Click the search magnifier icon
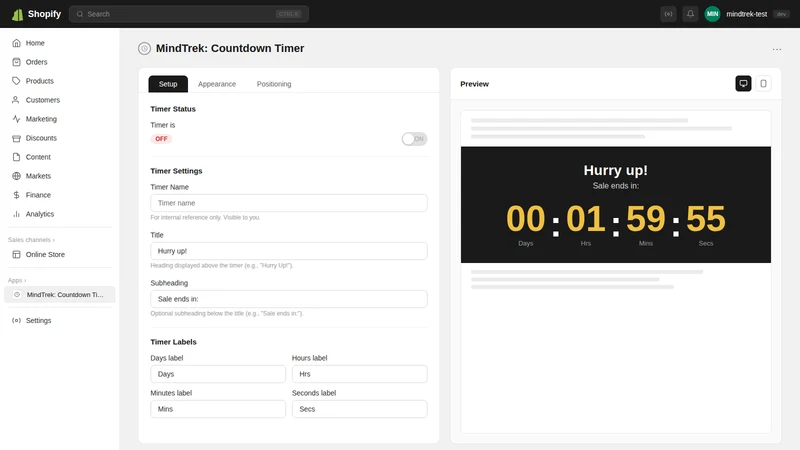This screenshot has height=450, width=800. pyautogui.click(x=80, y=14)
